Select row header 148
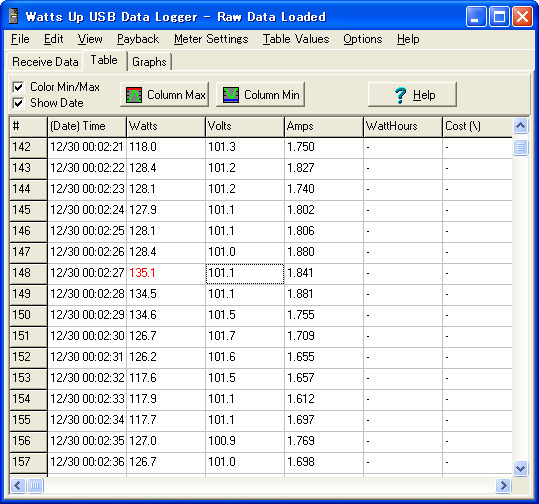 click(x=28, y=274)
